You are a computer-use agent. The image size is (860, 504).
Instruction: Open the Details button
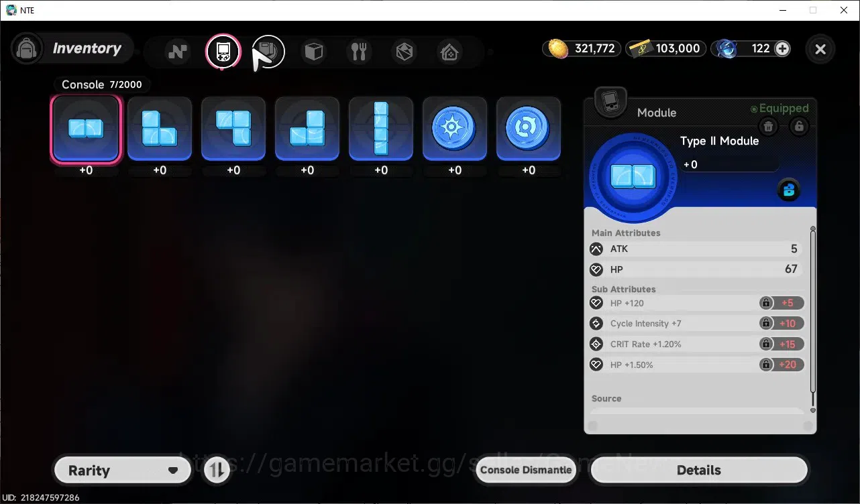tap(699, 470)
